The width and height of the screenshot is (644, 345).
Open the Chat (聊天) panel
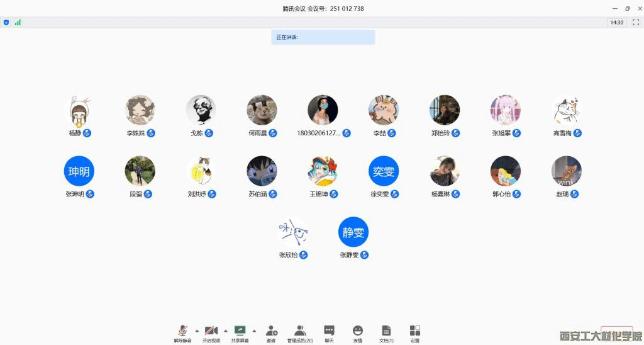[x=329, y=332]
